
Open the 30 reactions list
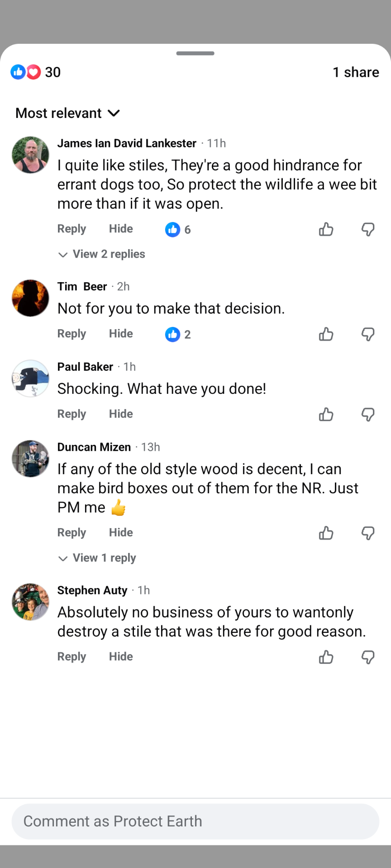tap(36, 72)
